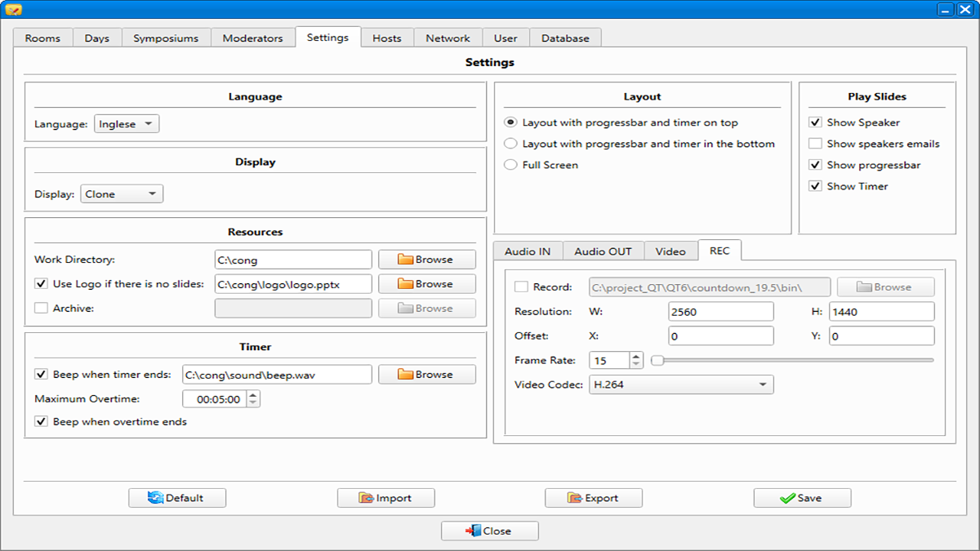The width and height of the screenshot is (980, 551).
Task: Toggle Show Timer checkbox
Action: pos(815,186)
